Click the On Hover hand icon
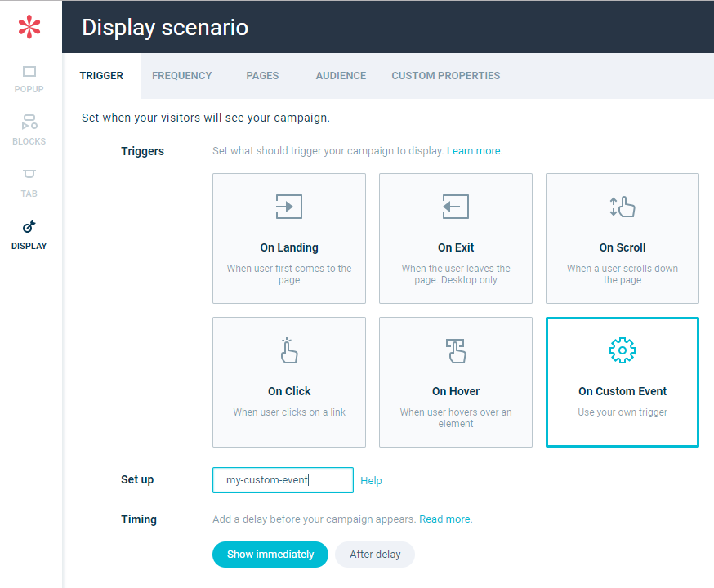Screen dimensions: 714x588 click(456, 350)
